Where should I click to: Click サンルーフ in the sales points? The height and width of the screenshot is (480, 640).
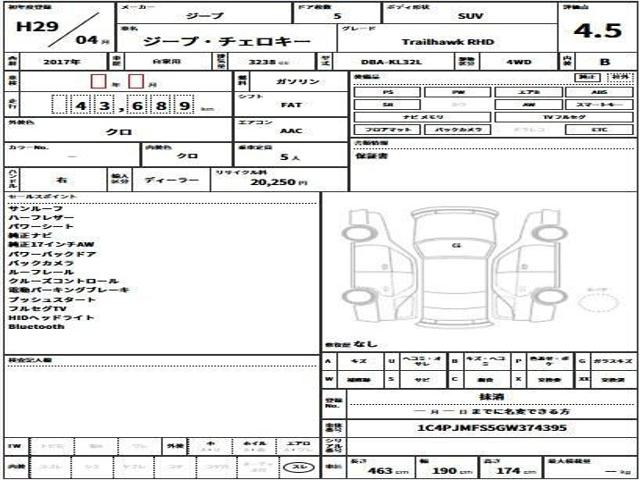coord(36,209)
